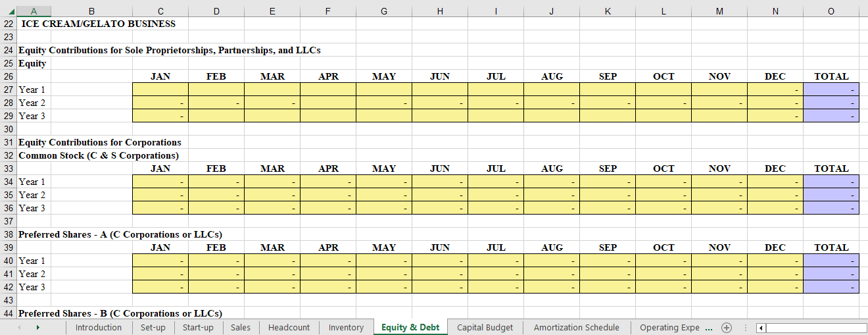Click the horizontal scrollbar track
Screen dimensions: 868x335
click(x=815, y=328)
